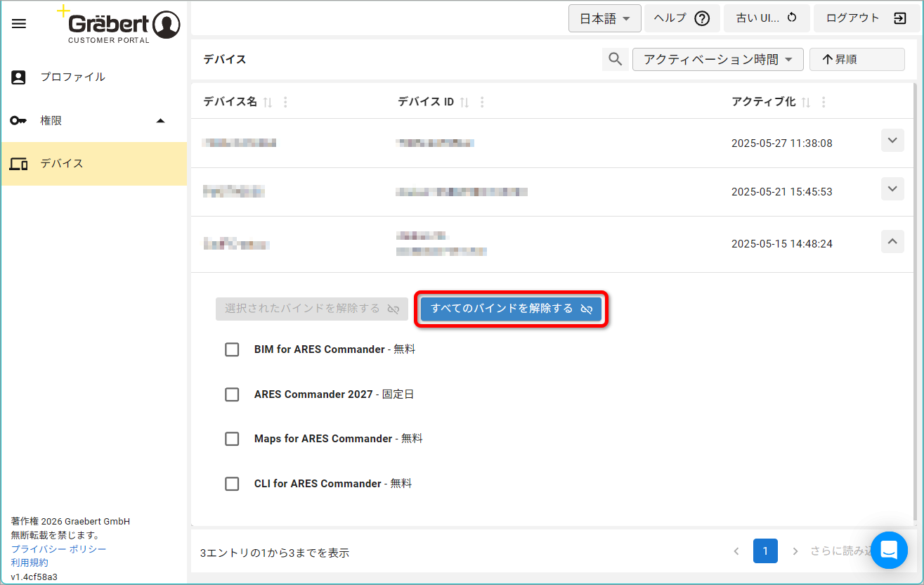Check CLI for ARES Commander checkbox

pos(232,484)
